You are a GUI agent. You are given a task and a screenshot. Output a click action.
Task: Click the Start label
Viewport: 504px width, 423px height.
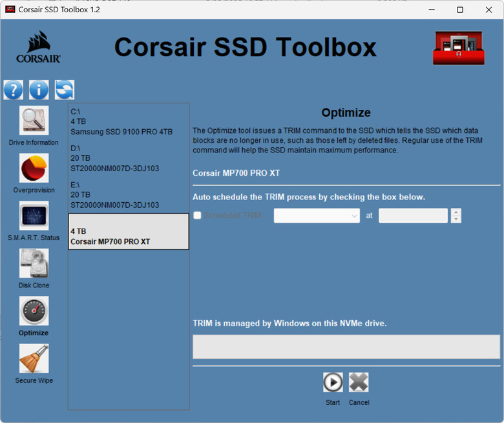coord(333,402)
